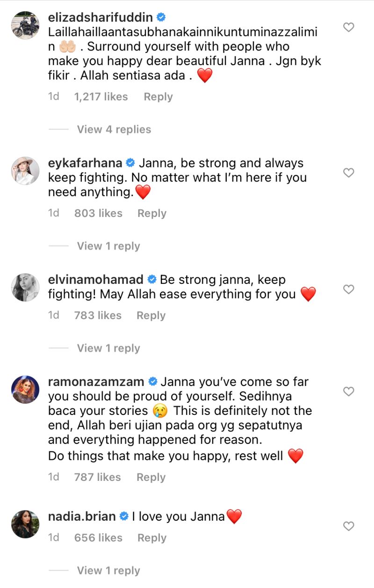Toggle the like heart on eykafarhana's comment
374x588 pixels.
coord(348,173)
